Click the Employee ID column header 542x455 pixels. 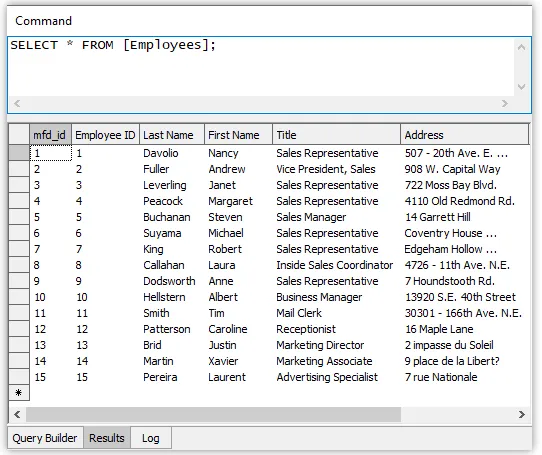click(105, 134)
